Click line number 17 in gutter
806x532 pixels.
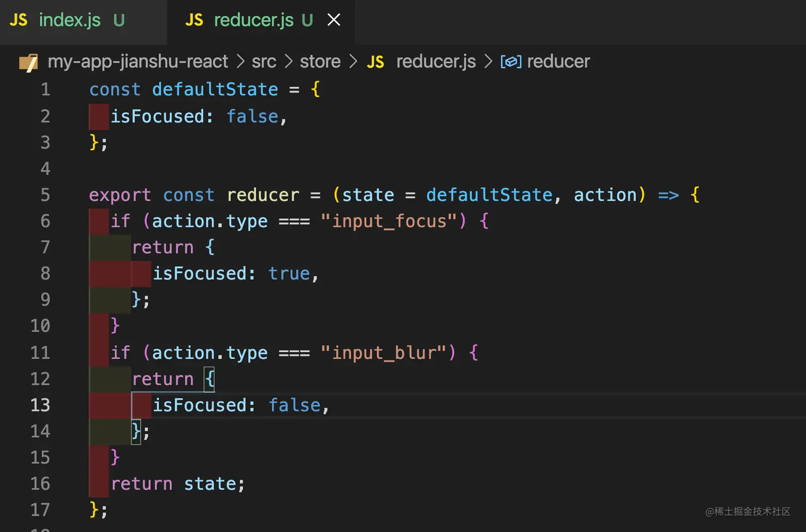(40, 510)
